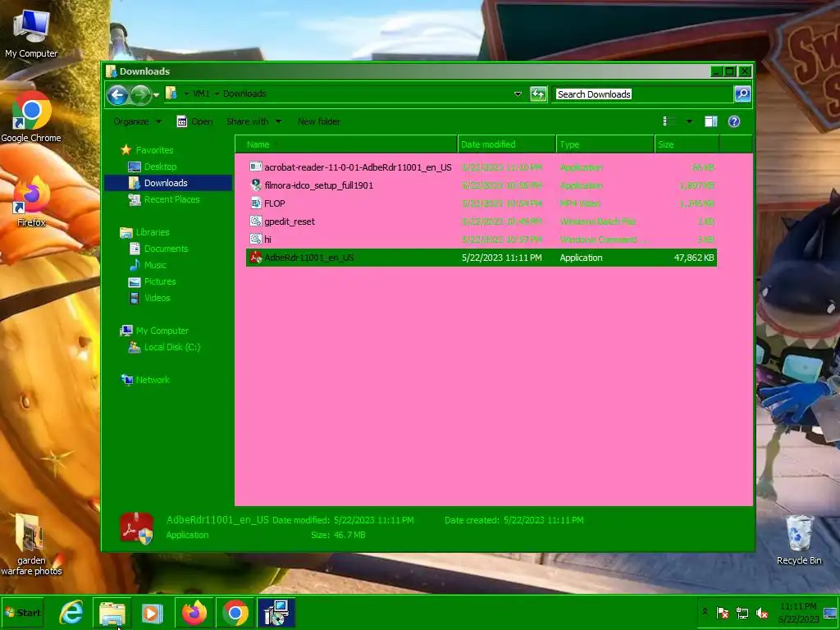Open the Organize menu
The width and height of the screenshot is (840, 630).
[x=137, y=121]
